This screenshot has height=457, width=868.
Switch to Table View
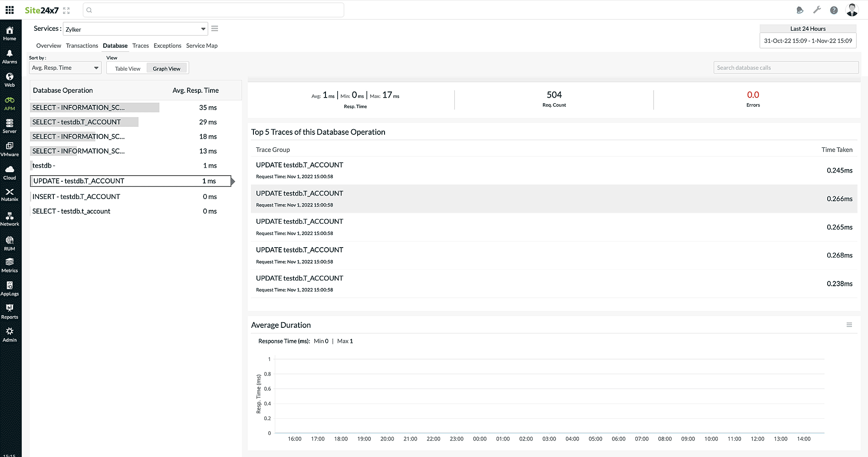tap(128, 69)
